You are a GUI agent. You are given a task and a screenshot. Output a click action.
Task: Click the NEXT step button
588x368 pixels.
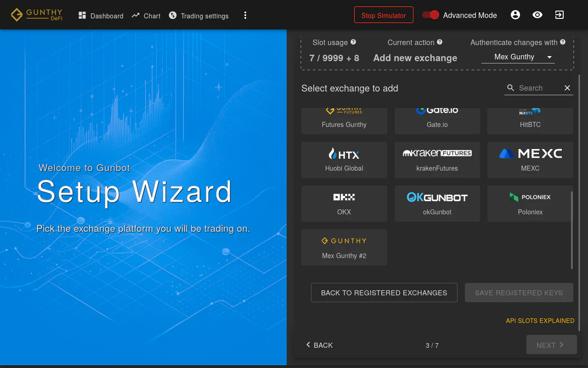[x=551, y=345]
